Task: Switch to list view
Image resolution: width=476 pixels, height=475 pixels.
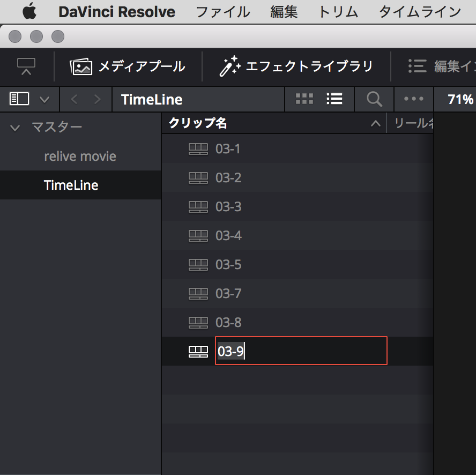Action: click(334, 99)
